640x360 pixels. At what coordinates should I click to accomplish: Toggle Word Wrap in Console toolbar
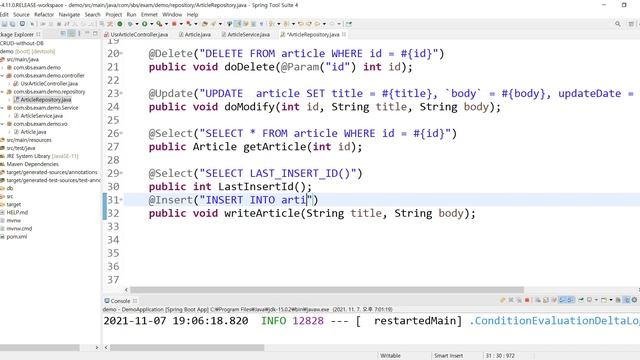[x=554, y=300]
